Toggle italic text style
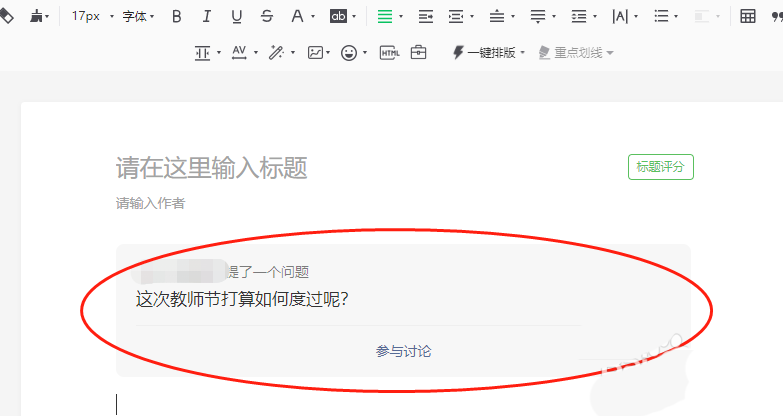Viewport: 783px width, 416px height. coord(207,16)
